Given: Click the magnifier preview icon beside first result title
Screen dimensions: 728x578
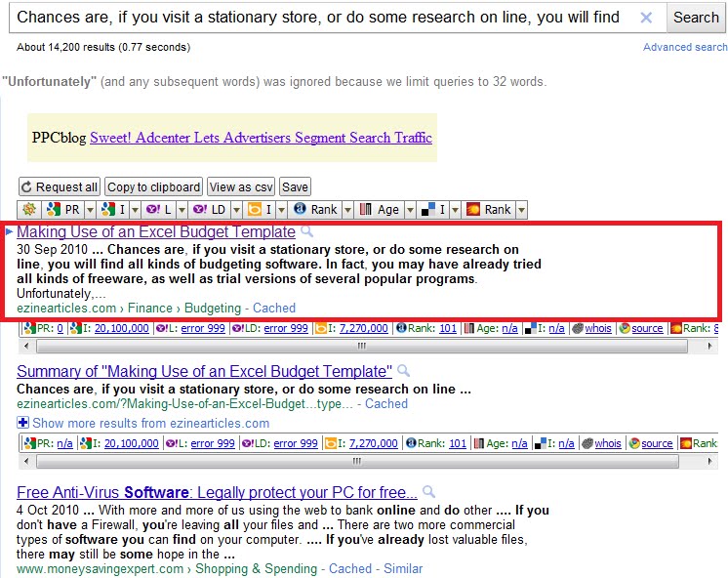Looking at the screenshot, I should click(x=306, y=231).
